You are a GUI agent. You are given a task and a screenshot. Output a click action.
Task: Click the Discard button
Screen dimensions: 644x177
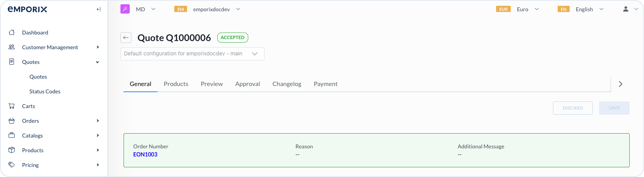572,108
